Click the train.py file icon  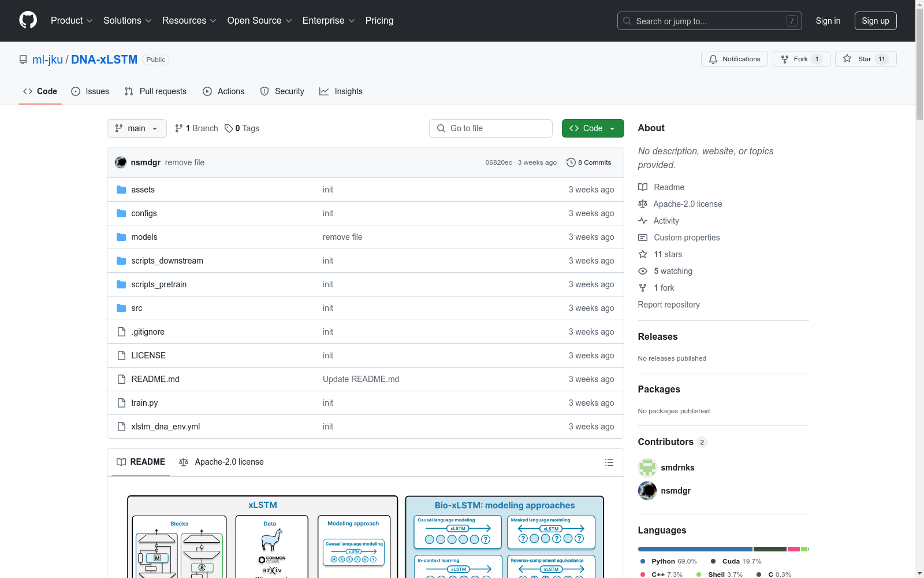[121, 403]
